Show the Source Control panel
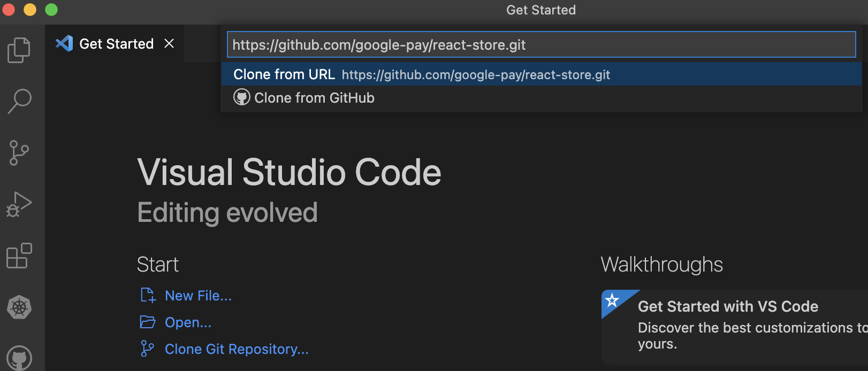The width and height of the screenshot is (868, 371). point(19,153)
